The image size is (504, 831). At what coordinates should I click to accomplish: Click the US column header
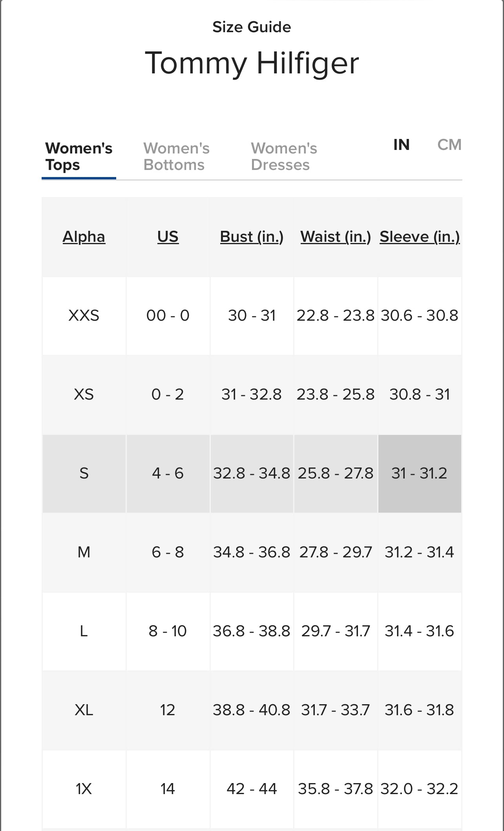tap(168, 237)
